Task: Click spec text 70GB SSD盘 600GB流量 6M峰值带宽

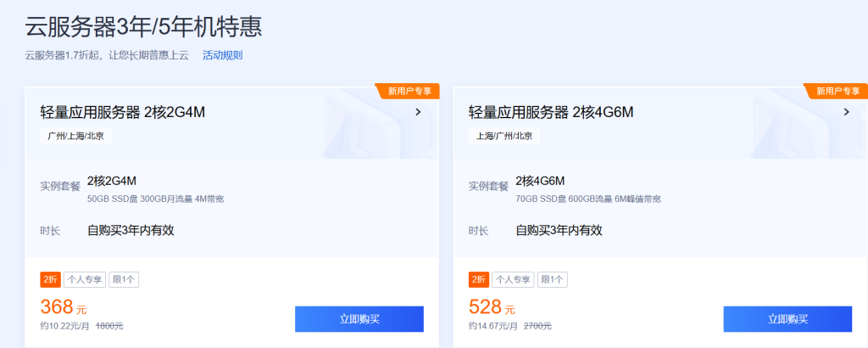Action: point(588,199)
